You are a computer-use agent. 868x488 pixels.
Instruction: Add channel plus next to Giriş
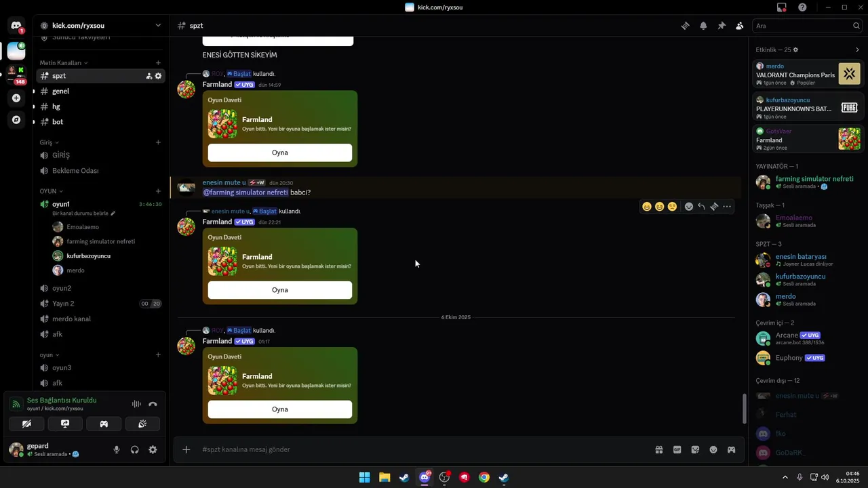pos(158,142)
